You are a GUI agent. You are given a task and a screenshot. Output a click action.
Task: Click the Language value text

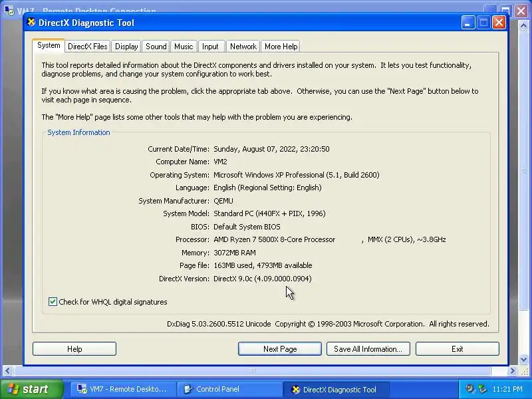pos(267,188)
